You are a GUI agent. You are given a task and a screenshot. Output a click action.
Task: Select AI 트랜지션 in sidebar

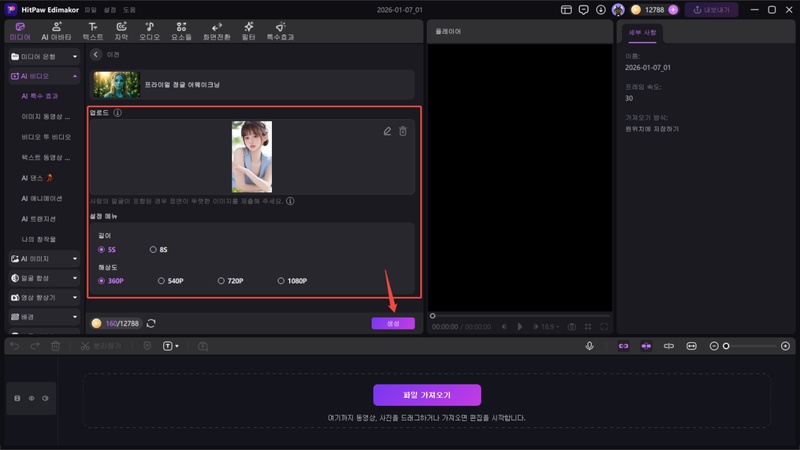pyautogui.click(x=38, y=218)
